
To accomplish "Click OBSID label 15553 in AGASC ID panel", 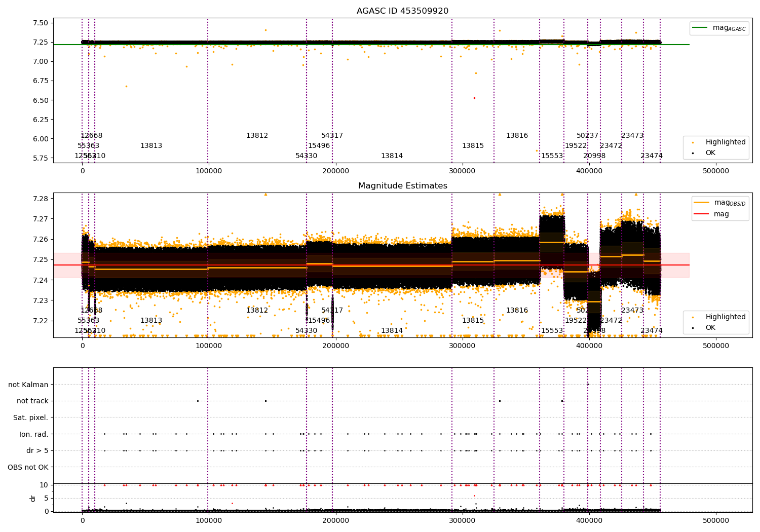I will pyautogui.click(x=552, y=156).
